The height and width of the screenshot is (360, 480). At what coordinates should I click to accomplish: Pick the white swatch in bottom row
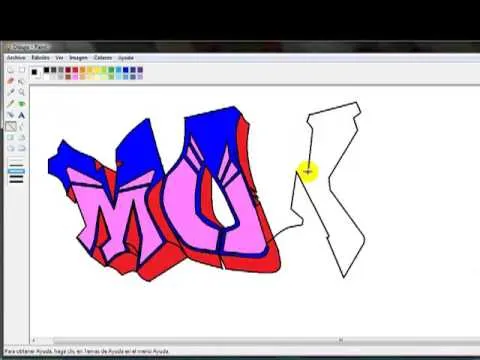46,77
